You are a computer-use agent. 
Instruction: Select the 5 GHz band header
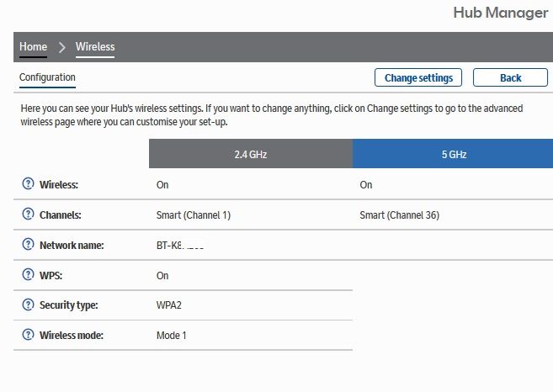(x=453, y=154)
